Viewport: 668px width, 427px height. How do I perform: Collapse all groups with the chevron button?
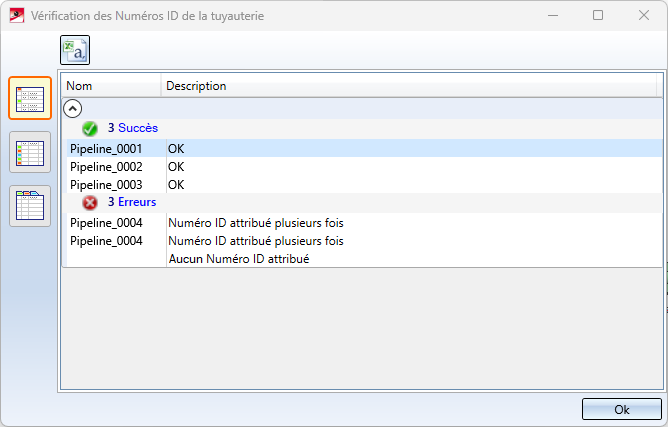[73, 108]
